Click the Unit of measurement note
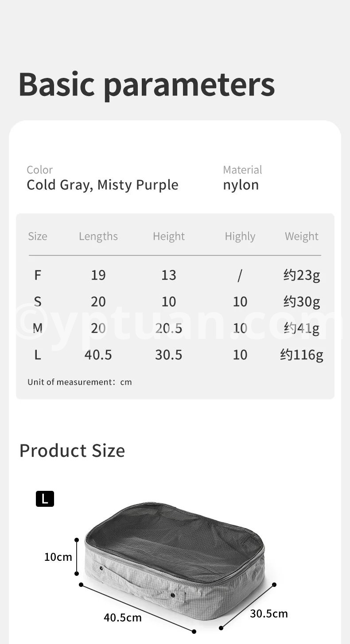The width and height of the screenshot is (350, 644). click(80, 382)
